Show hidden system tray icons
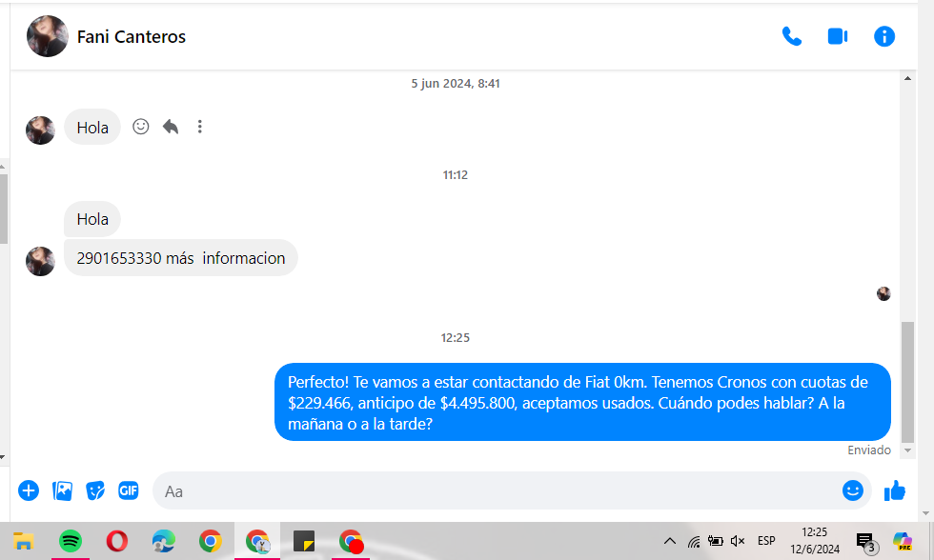The image size is (934, 560). (669, 541)
